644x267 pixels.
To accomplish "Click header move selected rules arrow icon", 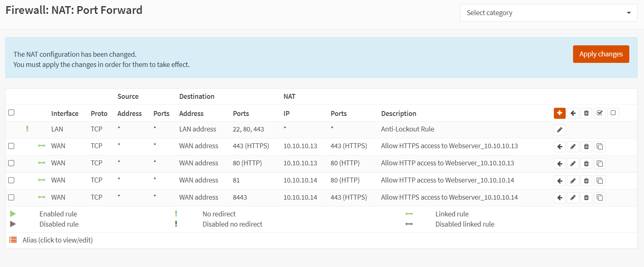I will pyautogui.click(x=573, y=113).
